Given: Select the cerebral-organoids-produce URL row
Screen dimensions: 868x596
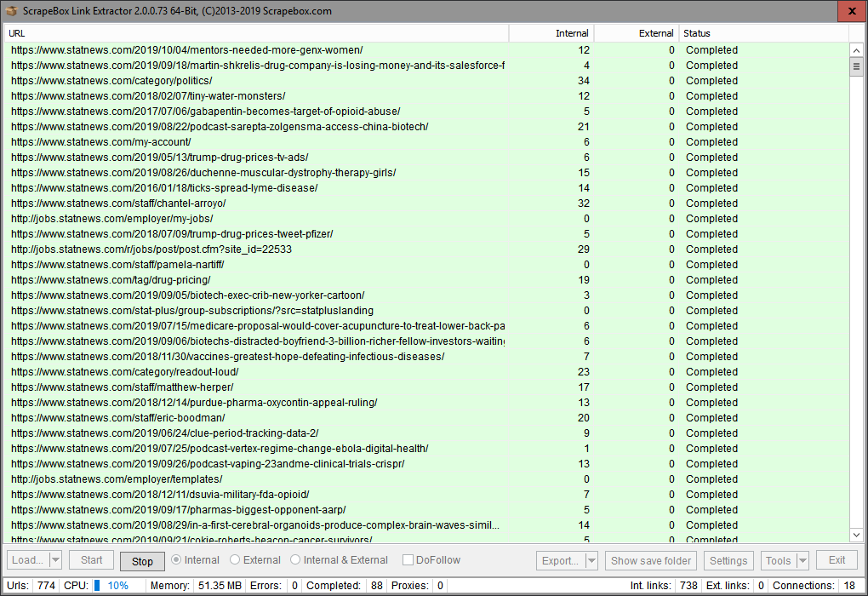Looking at the screenshot, I should 426,525.
